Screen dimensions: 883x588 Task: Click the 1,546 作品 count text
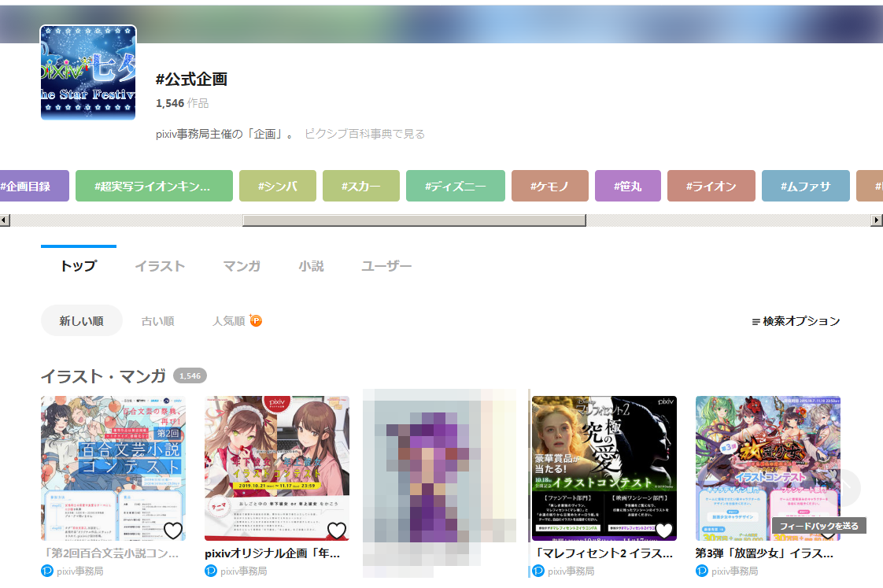[182, 103]
